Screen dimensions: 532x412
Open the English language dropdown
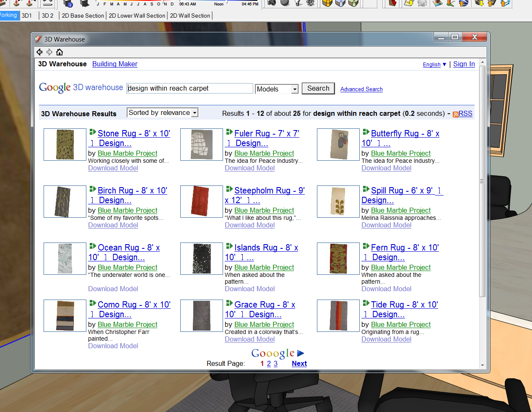[x=434, y=65]
